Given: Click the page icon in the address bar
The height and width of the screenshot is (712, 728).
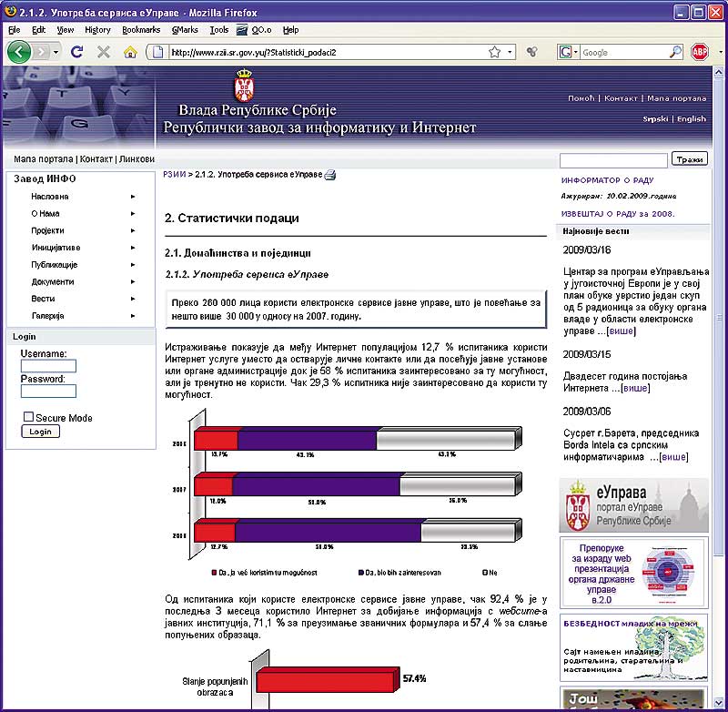Looking at the screenshot, I should click(x=157, y=52).
